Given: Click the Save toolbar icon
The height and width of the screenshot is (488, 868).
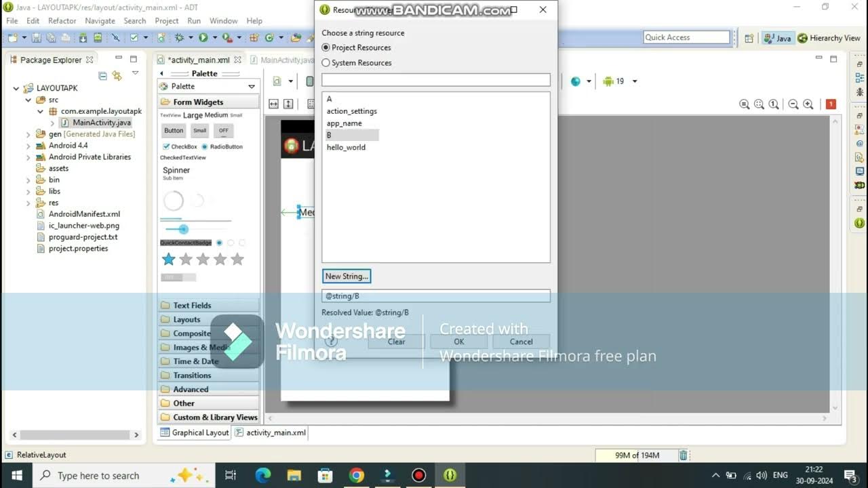Looking at the screenshot, I should click(37, 38).
